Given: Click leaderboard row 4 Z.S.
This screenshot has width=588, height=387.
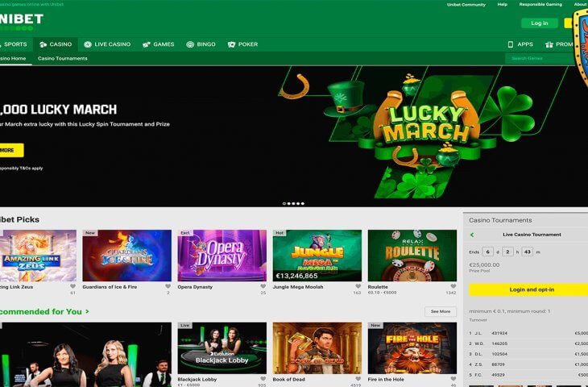Looking at the screenshot, I should [528, 364].
